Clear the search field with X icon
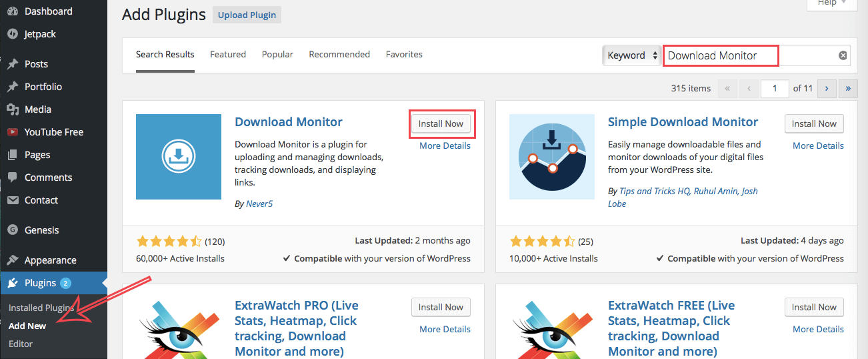The image size is (868, 359). (843, 55)
